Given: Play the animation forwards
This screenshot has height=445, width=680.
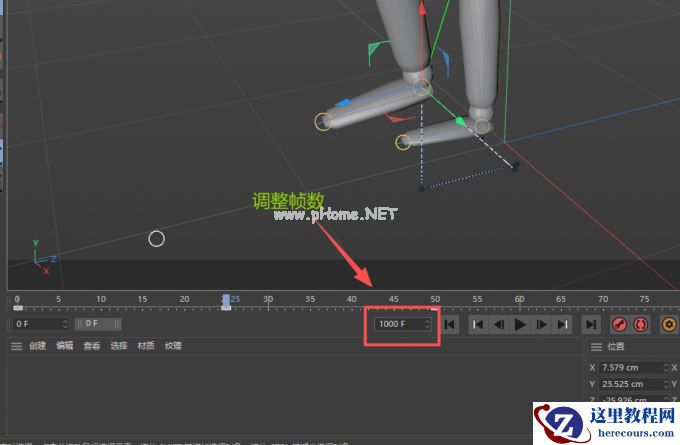Looking at the screenshot, I should (x=520, y=324).
